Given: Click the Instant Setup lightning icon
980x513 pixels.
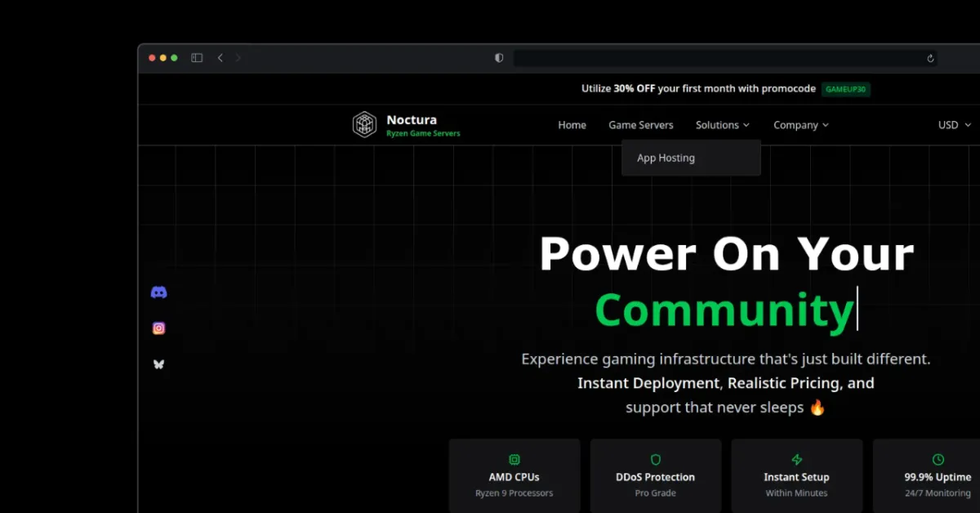Looking at the screenshot, I should pos(796,460).
